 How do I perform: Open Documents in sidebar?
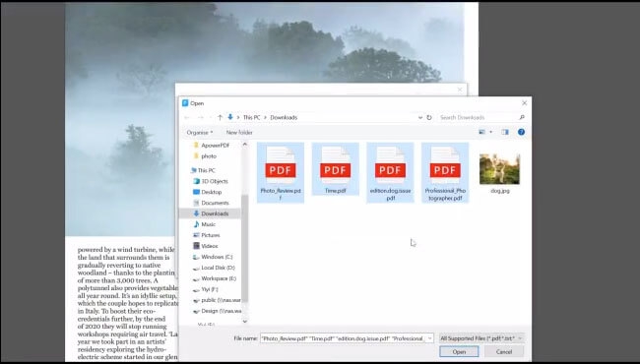211,203
